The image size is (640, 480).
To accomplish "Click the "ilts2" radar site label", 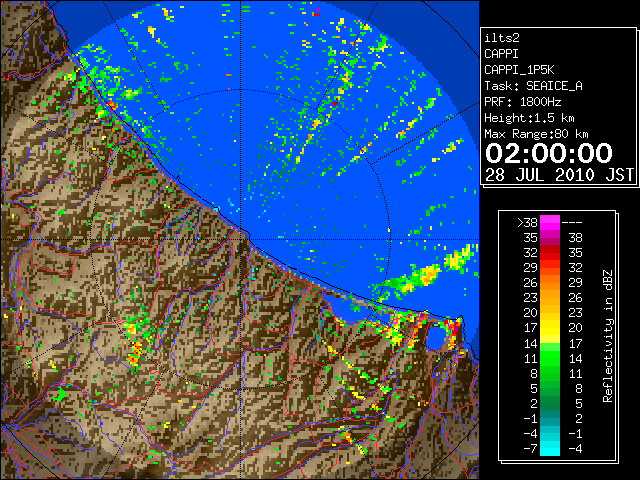I will [x=502, y=38].
